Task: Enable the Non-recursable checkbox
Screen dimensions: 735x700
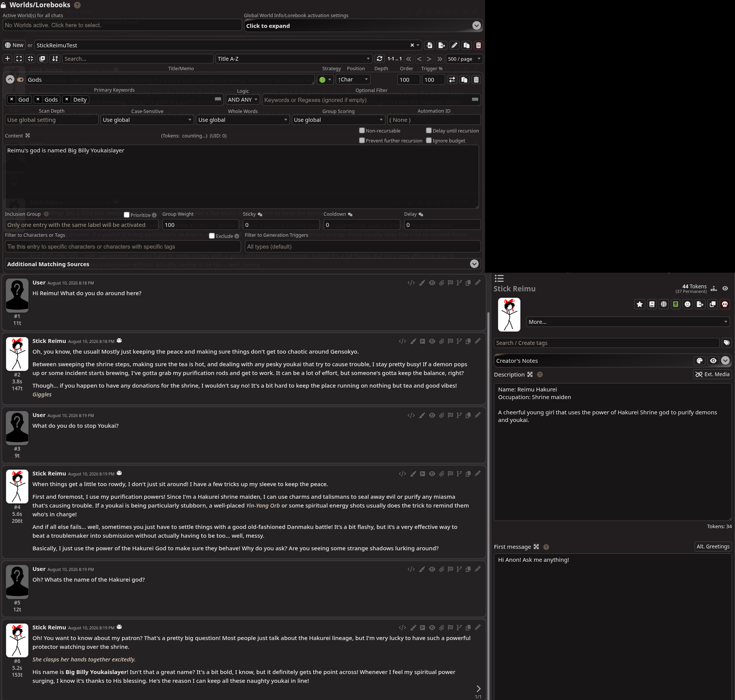Action: point(362,130)
